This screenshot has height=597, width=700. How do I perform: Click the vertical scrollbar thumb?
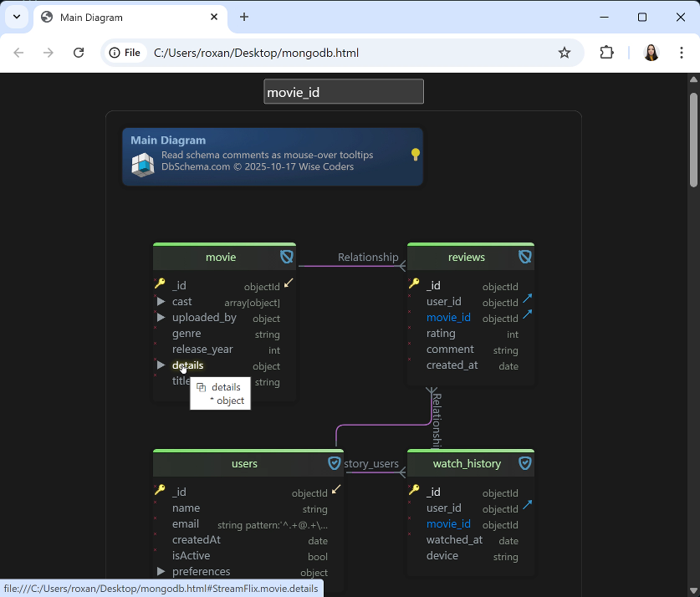(x=693, y=139)
